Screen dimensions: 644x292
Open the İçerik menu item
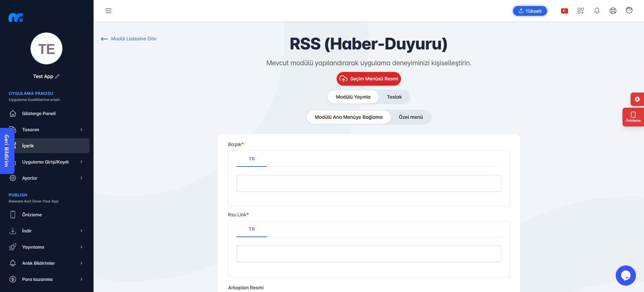tap(46, 146)
